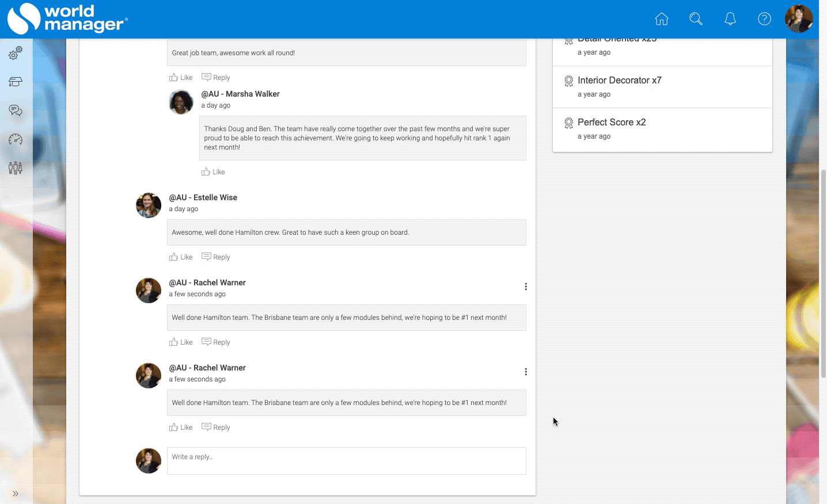Screen dimensions: 827x504
Task: Open the help question mark icon
Action: tap(764, 19)
